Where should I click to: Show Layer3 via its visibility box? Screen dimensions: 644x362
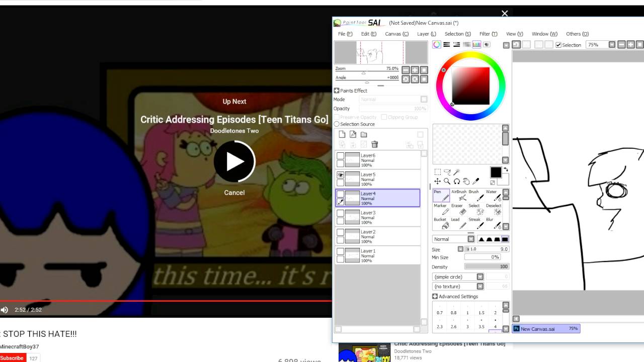[x=341, y=213]
